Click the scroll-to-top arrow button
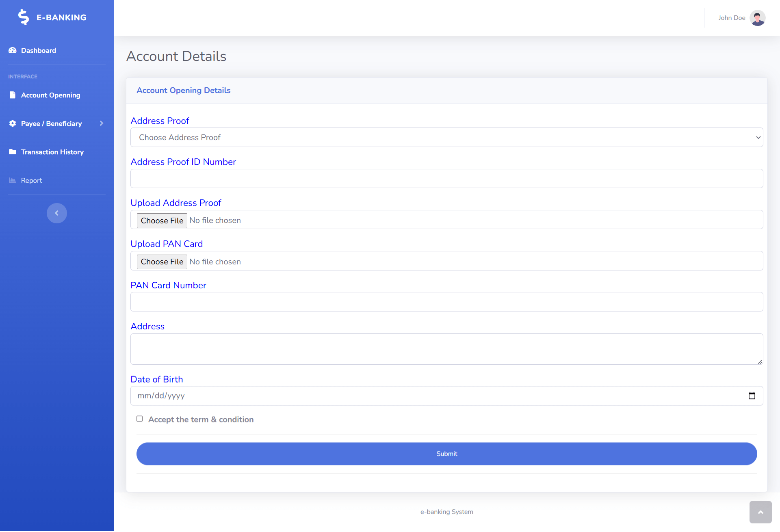The height and width of the screenshot is (532, 780). click(760, 512)
